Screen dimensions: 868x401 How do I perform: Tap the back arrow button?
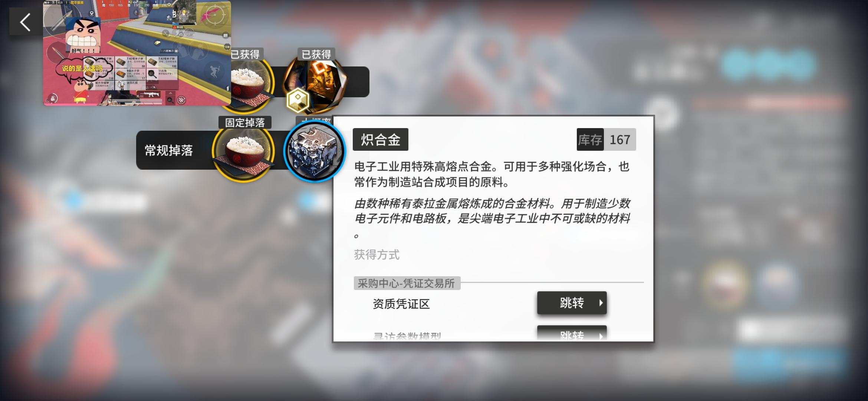click(25, 22)
